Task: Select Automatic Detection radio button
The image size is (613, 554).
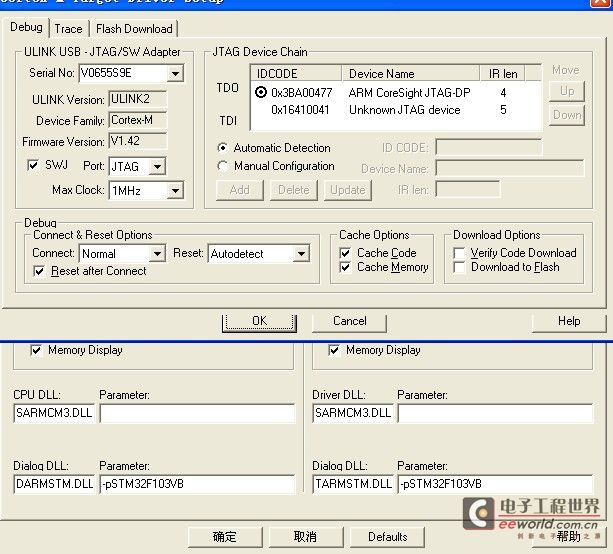Action: click(x=222, y=148)
